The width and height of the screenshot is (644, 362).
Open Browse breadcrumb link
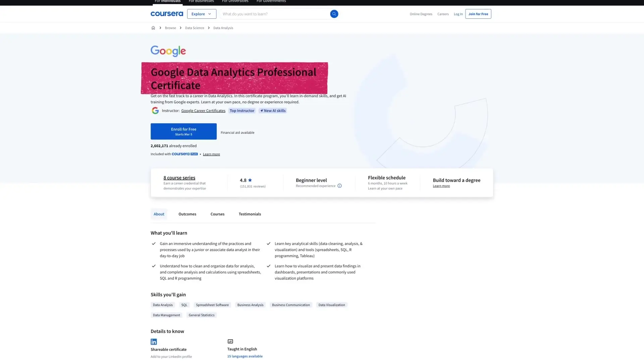click(170, 28)
